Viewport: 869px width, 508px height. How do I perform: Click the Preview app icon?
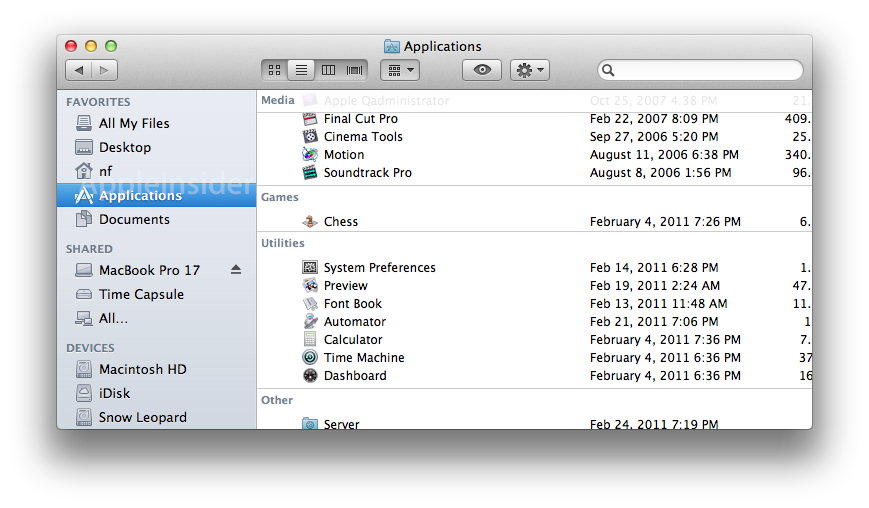tap(310, 286)
